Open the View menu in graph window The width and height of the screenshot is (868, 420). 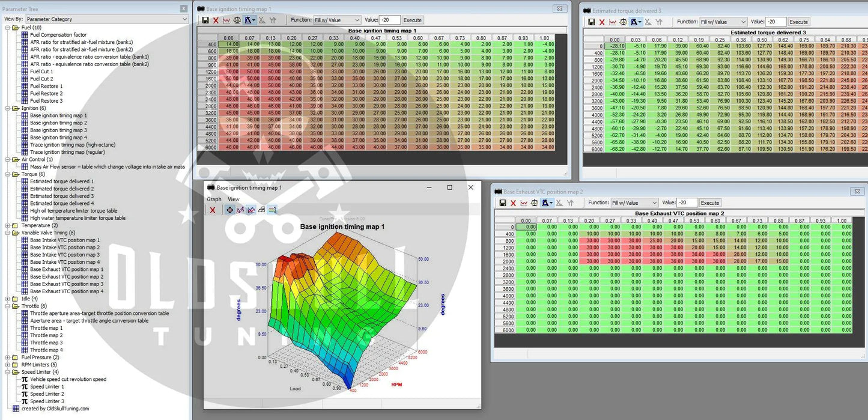[233, 199]
